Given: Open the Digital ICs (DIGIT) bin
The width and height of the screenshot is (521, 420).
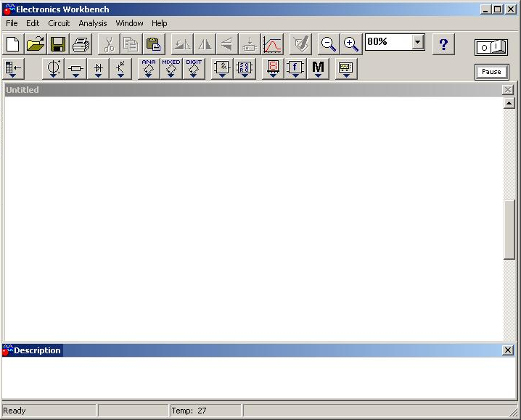Looking at the screenshot, I should pyautogui.click(x=194, y=69).
